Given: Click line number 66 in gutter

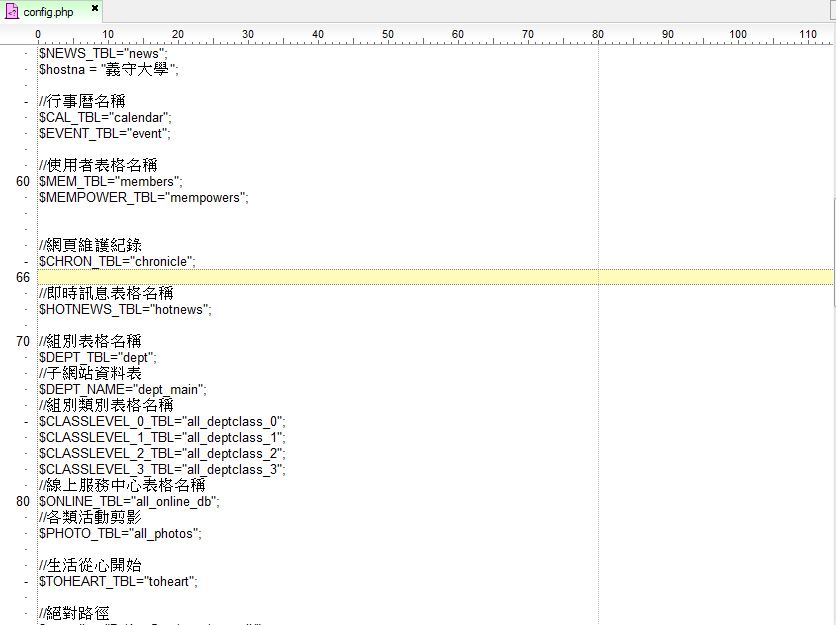Looking at the screenshot, I should coord(23,277).
